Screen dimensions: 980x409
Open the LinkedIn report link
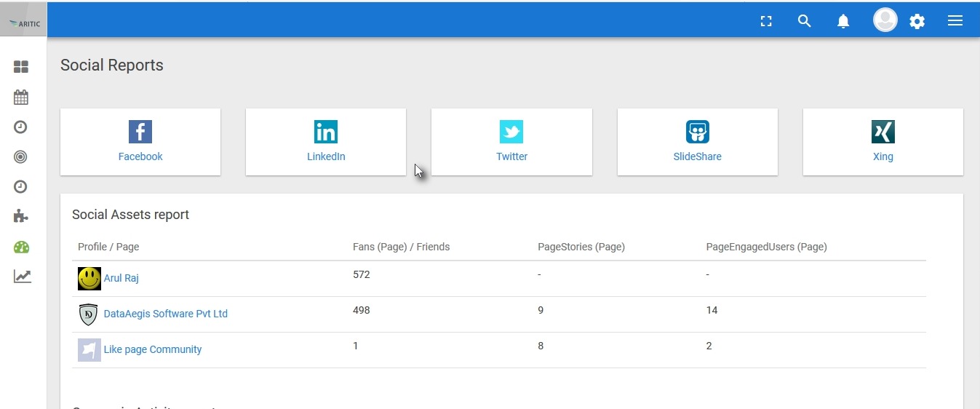(x=326, y=156)
